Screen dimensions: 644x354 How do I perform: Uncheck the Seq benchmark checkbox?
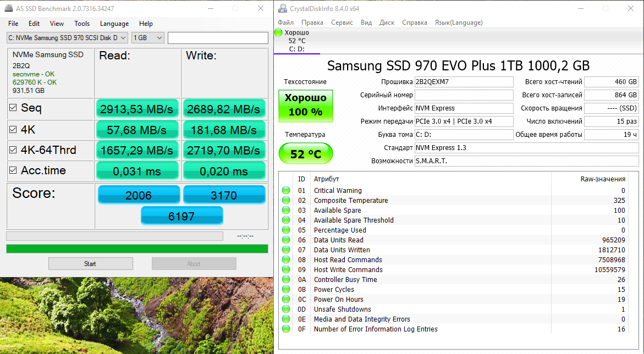pos(13,108)
